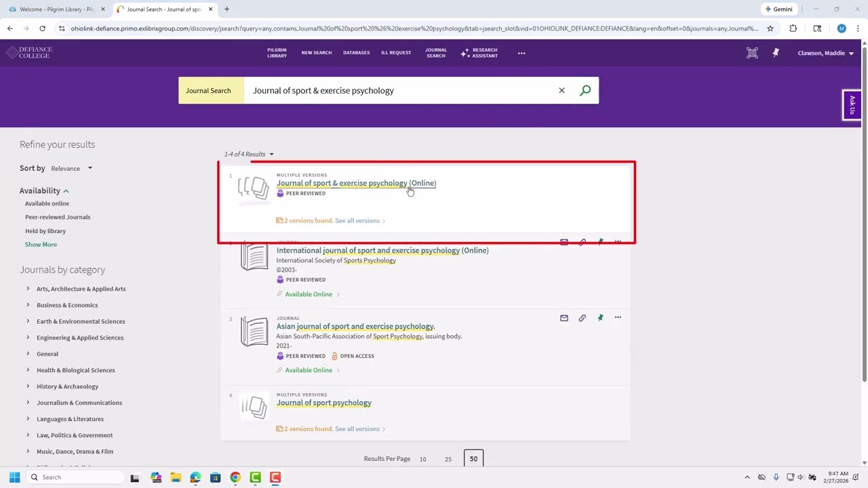Screen dimensions: 868x488
Task: Click the green search magnifier icon
Action: coord(585,90)
